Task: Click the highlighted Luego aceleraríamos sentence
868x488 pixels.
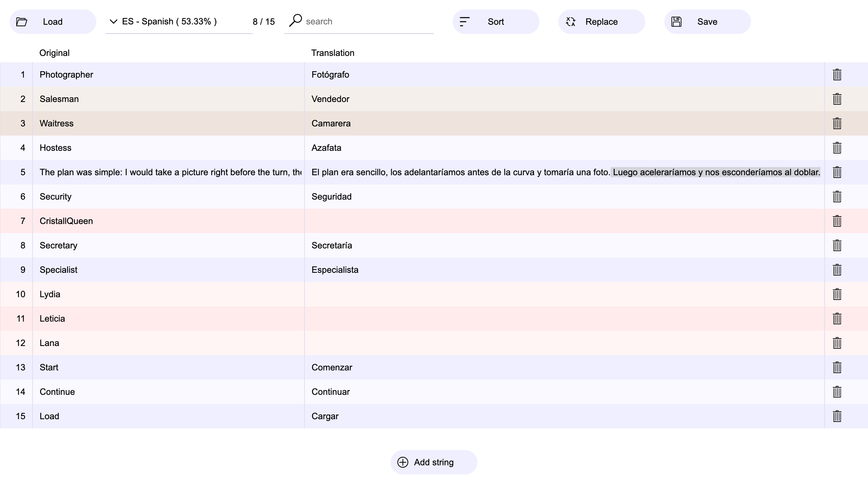Action: coord(715,172)
